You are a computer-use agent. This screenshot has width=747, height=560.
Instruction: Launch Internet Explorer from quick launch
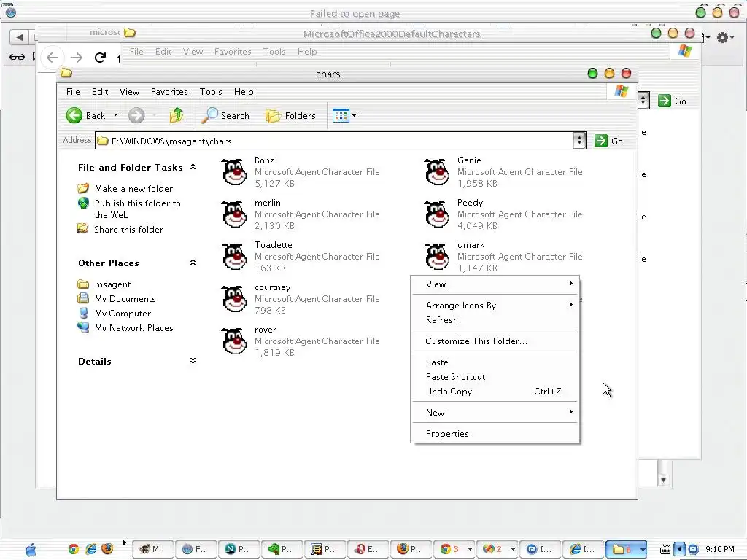click(90, 549)
